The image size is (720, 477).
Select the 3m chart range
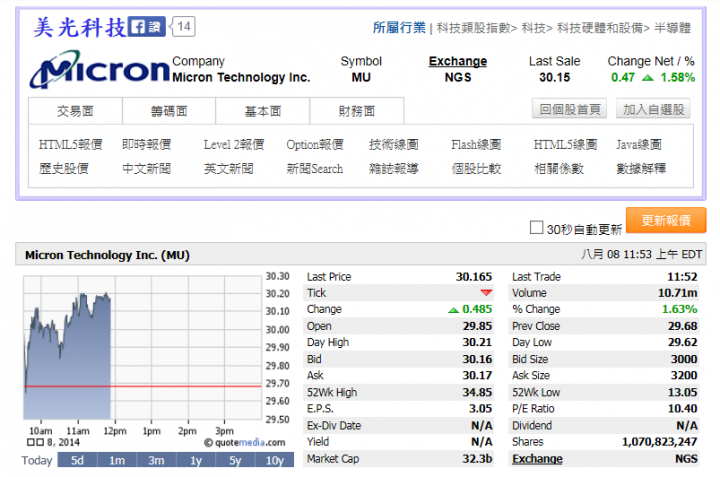point(156,460)
